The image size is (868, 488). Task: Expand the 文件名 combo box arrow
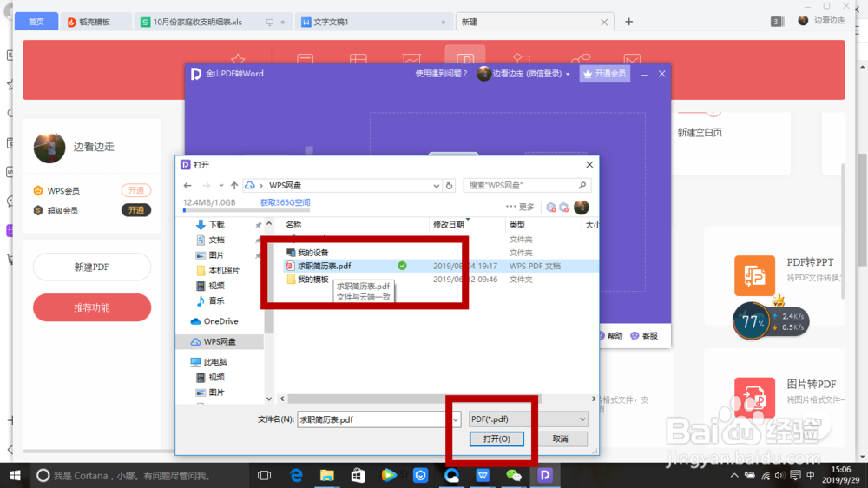pos(456,419)
